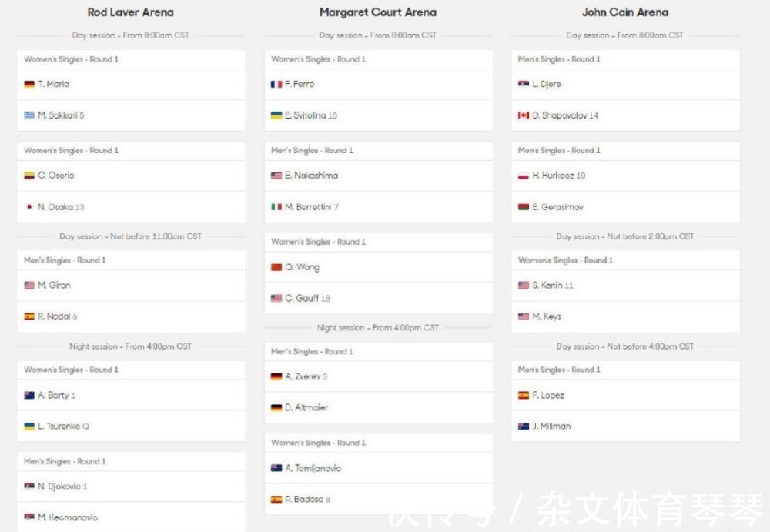Click the French flag beside F. Ferro

point(276,85)
